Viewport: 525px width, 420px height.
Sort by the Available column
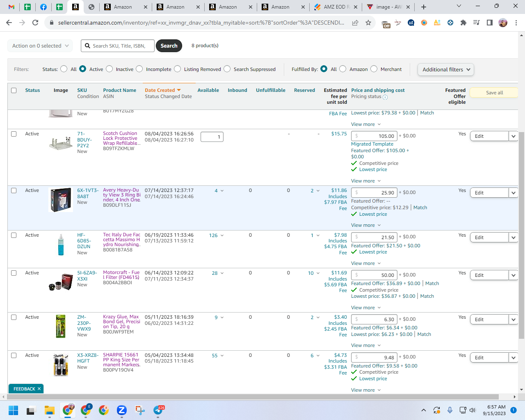[x=208, y=90]
